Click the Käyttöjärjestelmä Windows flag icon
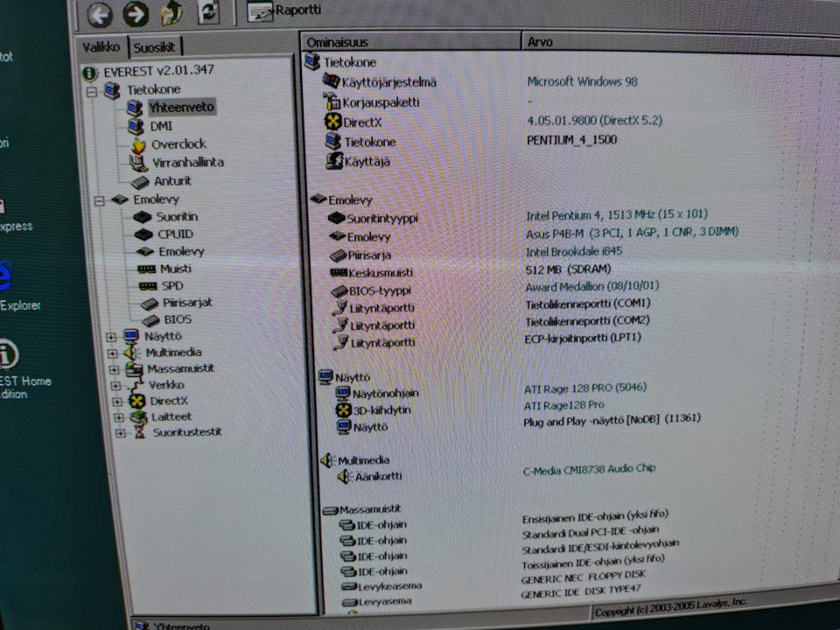Screen dimensions: 840x630 (331, 81)
